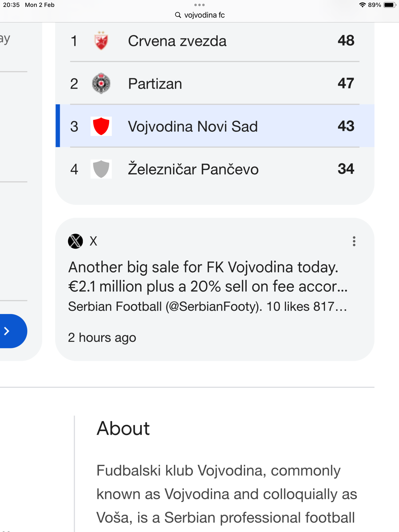Tap the About section heading
This screenshot has width=399, height=532.
pyautogui.click(x=123, y=428)
